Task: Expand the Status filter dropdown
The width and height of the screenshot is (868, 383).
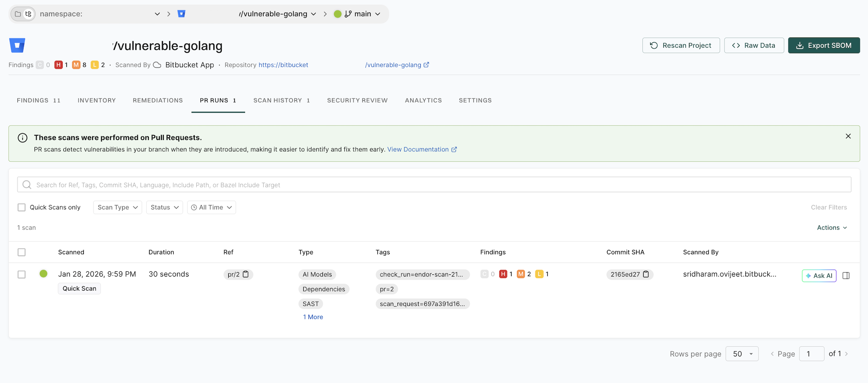Action: pos(164,208)
